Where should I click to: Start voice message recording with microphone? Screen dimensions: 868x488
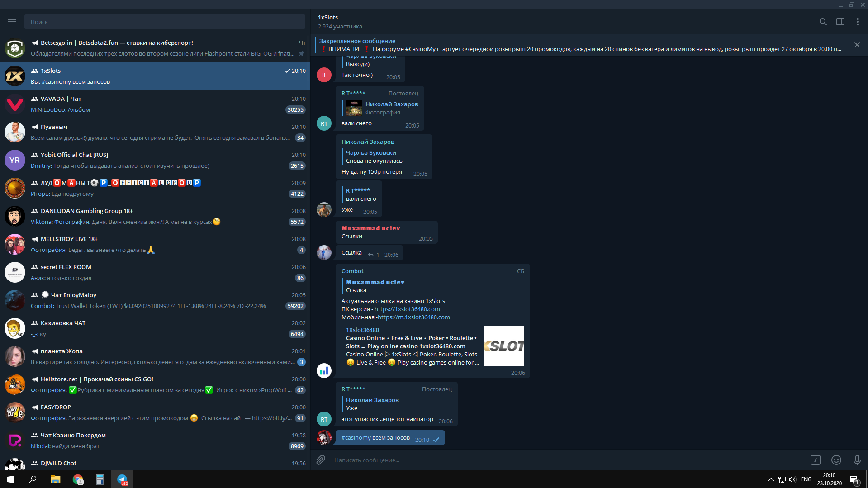tap(857, 460)
